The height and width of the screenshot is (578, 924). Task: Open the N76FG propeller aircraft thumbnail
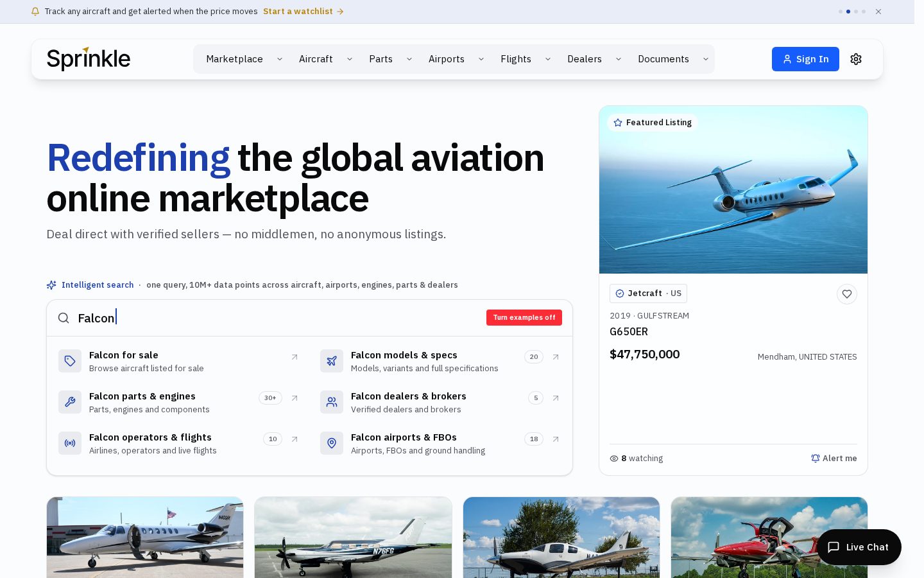pos(353,538)
